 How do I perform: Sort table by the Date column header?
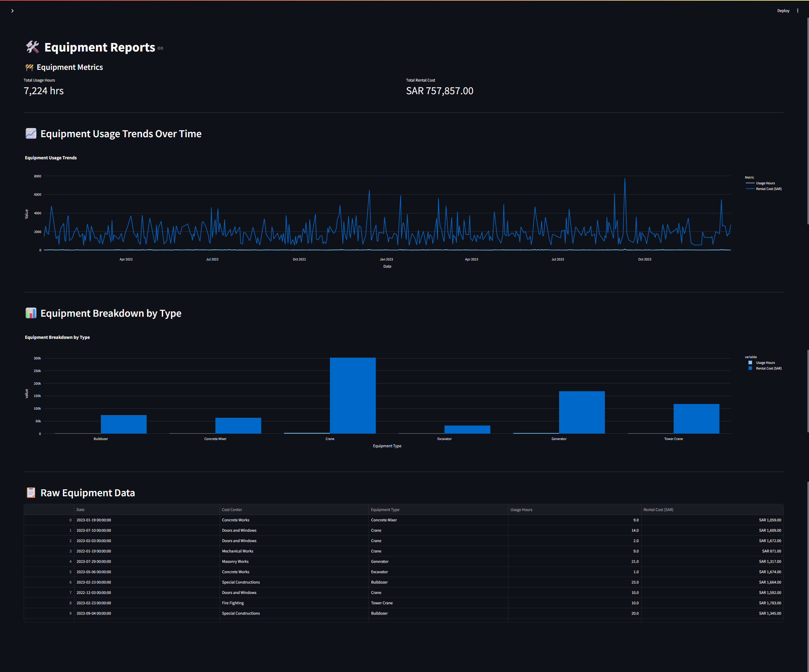click(x=146, y=510)
